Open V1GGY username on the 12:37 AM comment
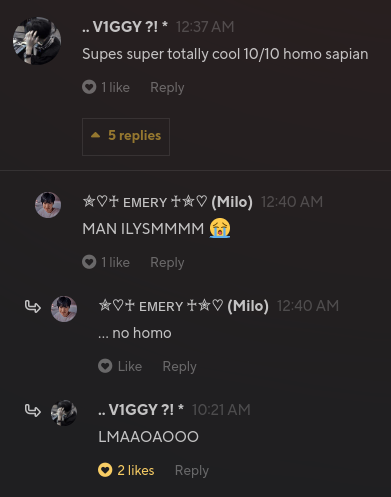The image size is (391, 497). 125,27
